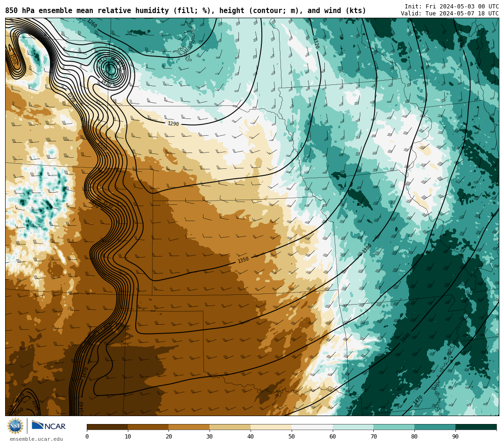The image size is (504, 445).
Task: Click the colorbar tick label 50
Action: 292,436
